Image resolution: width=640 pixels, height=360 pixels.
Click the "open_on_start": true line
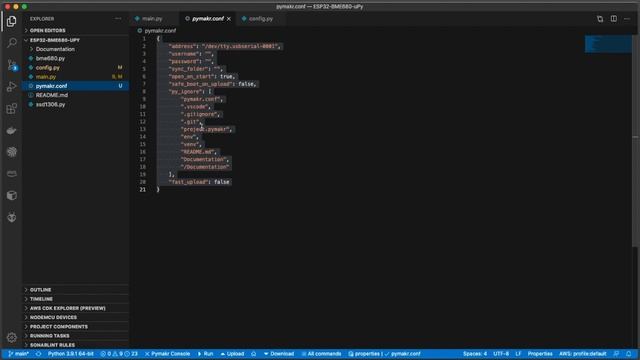tap(202, 76)
